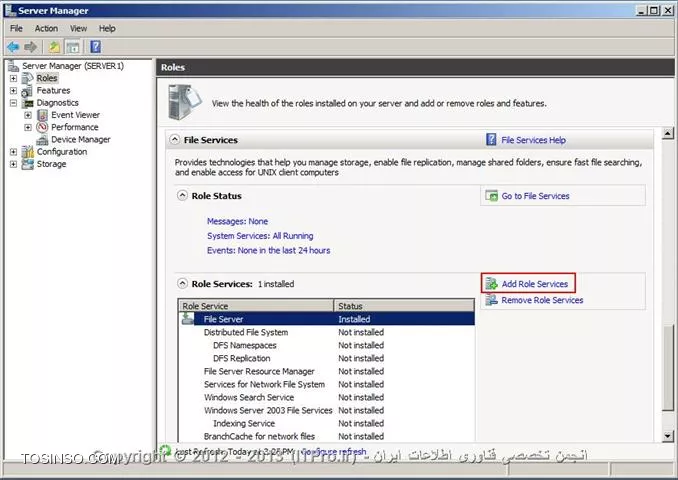Select the Device Manager tree item
This screenshot has height=480, width=678.
[x=81, y=140]
